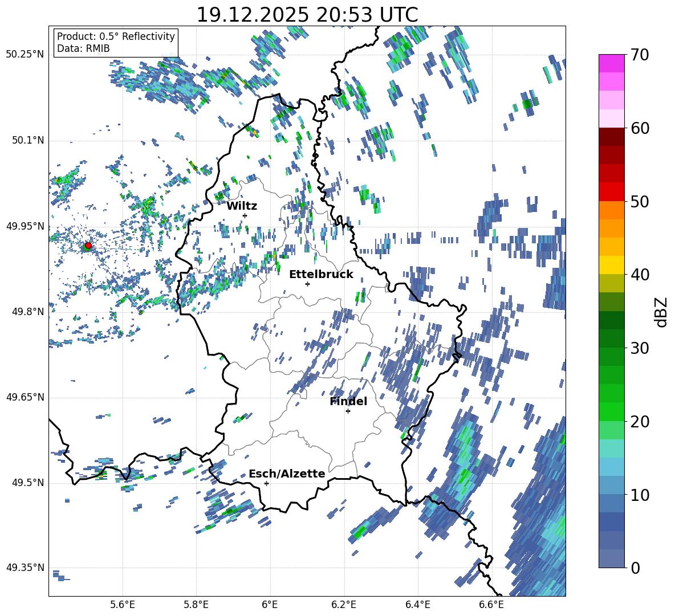Click the Ettelbruck city label
675x616 pixels.
click(x=321, y=275)
